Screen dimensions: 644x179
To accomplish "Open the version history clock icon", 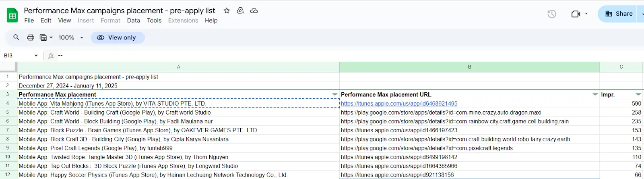I will (552, 14).
